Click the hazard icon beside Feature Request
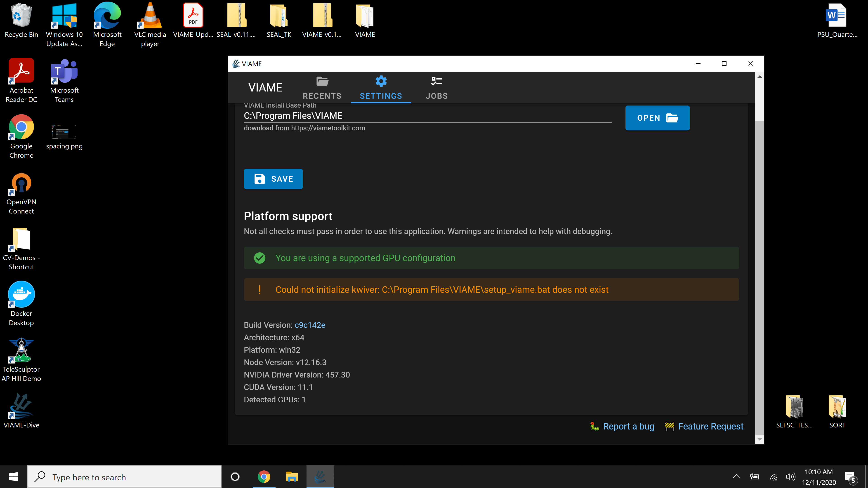This screenshot has width=868, height=488. pyautogui.click(x=670, y=426)
